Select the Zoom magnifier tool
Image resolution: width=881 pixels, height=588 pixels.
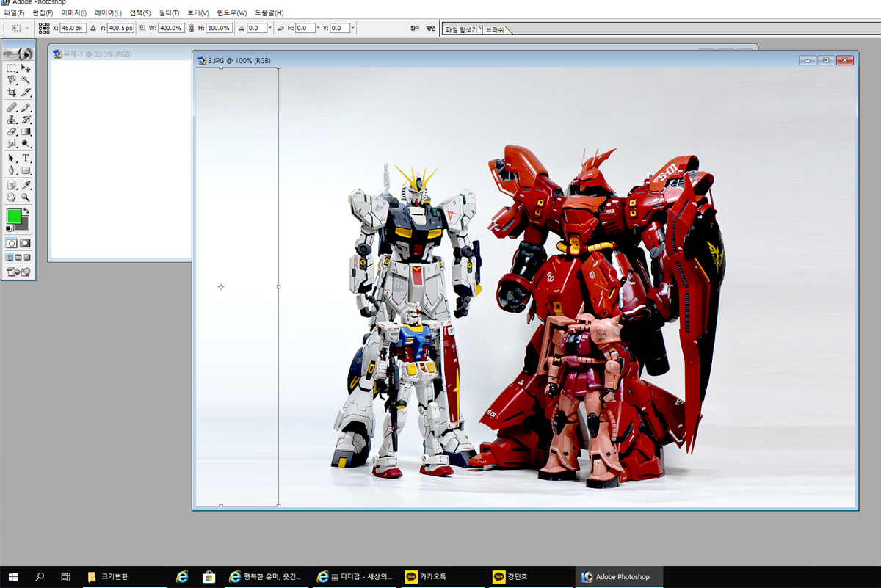click(26, 197)
